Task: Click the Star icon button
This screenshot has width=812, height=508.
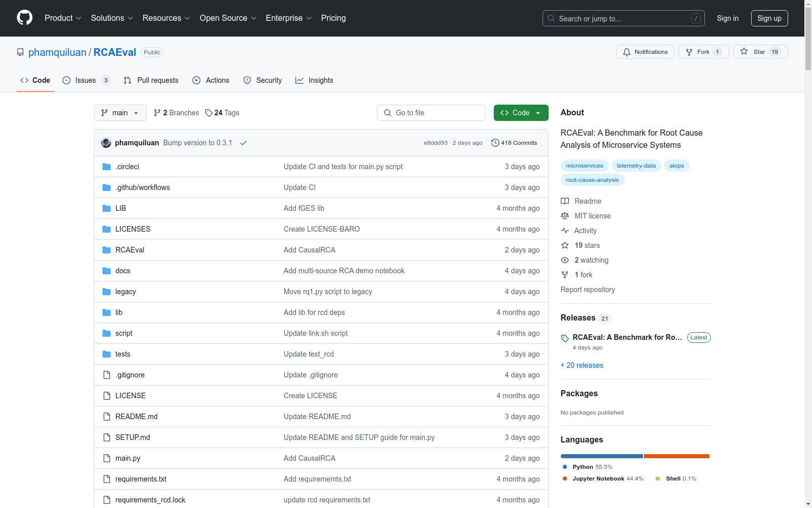Action: point(744,51)
